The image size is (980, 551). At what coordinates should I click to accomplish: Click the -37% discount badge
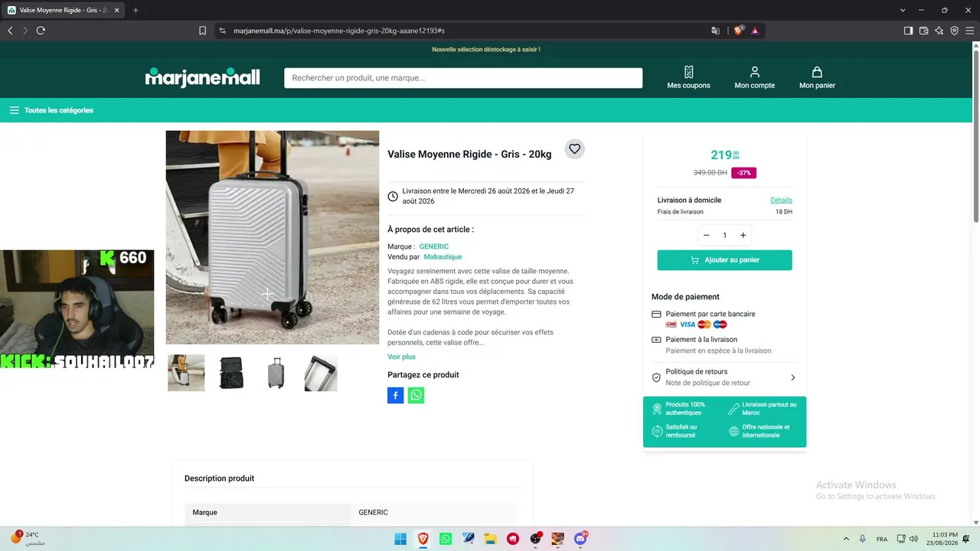tap(743, 173)
